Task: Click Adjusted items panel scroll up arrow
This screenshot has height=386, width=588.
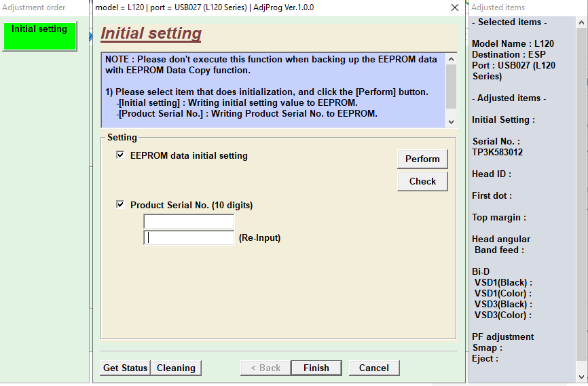Action: (x=581, y=22)
